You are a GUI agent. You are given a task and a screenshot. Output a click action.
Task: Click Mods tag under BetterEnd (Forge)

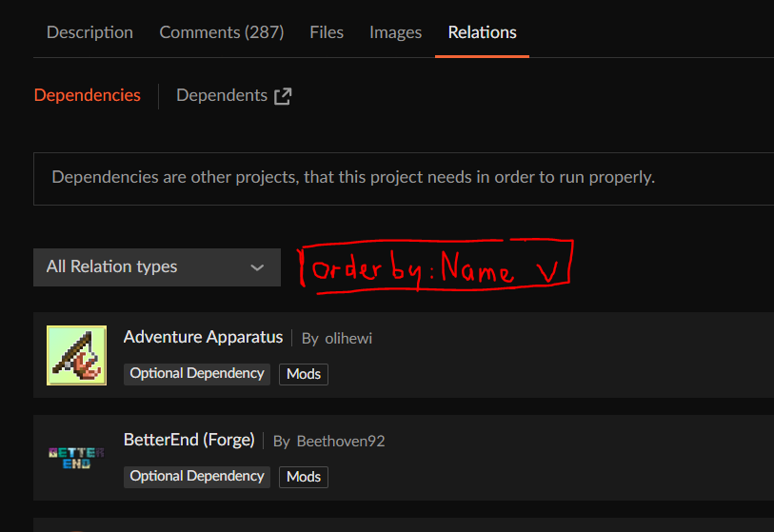[304, 477]
